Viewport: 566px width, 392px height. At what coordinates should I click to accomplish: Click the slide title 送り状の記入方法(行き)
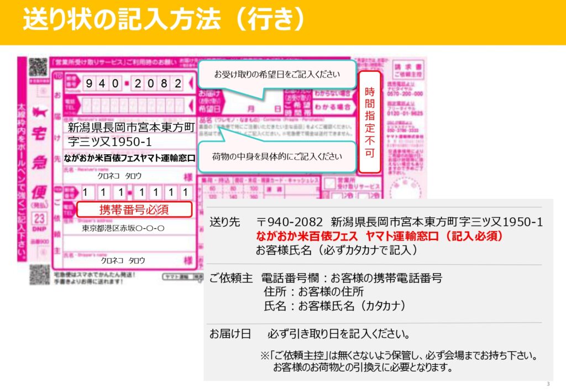click(164, 21)
